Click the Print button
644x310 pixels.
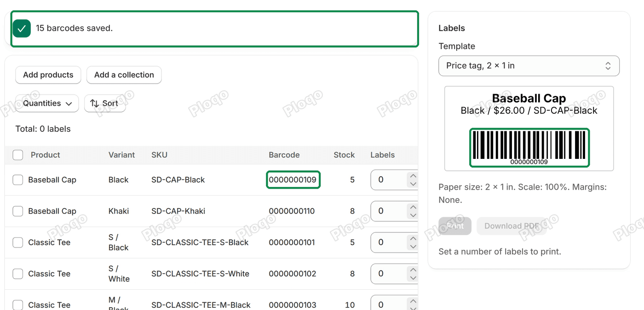[455, 226]
